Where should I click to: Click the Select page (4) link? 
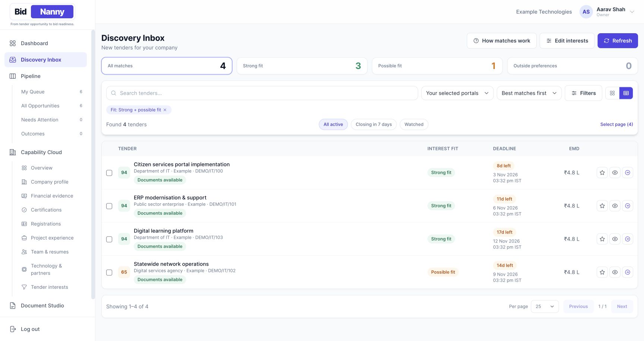point(616,124)
